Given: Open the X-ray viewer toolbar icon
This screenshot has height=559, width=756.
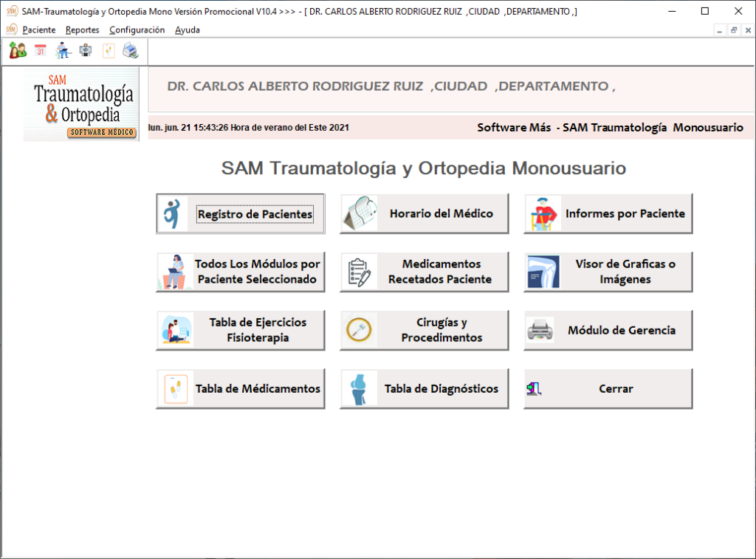Looking at the screenshot, I should [x=86, y=51].
